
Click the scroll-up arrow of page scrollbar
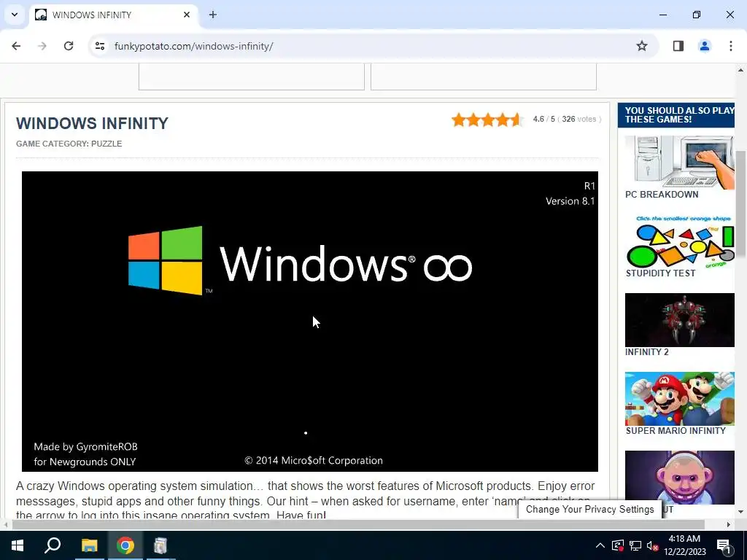click(x=740, y=70)
